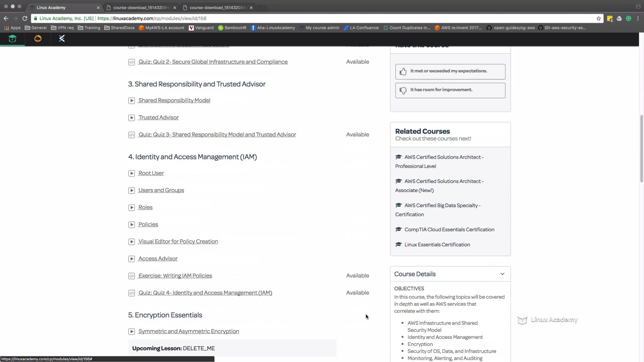Open the VPN req bookmarks folder
Screen dimensions: 644x362
(62, 28)
